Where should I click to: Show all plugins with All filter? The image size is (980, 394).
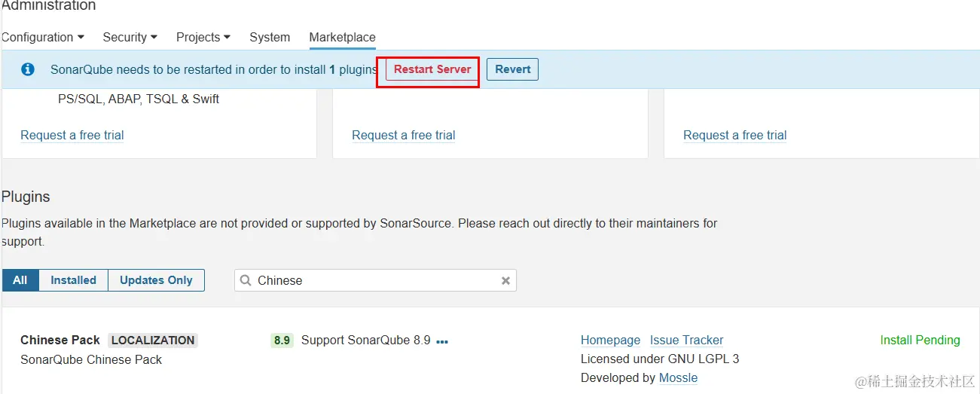pos(20,280)
